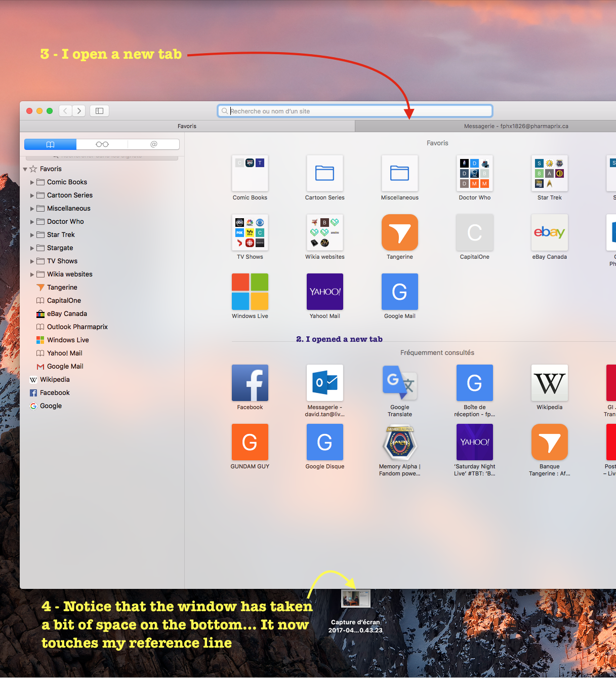This screenshot has height=678, width=616.
Task: Expand the Star Trek sidebar folder
Action: point(32,235)
